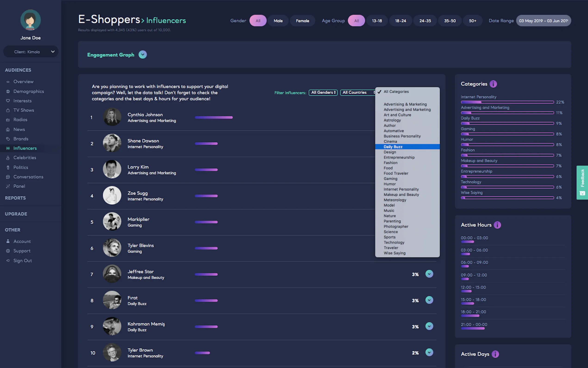Go to Celebrities in the sidebar
Image resolution: width=588 pixels, height=368 pixels.
point(25,158)
